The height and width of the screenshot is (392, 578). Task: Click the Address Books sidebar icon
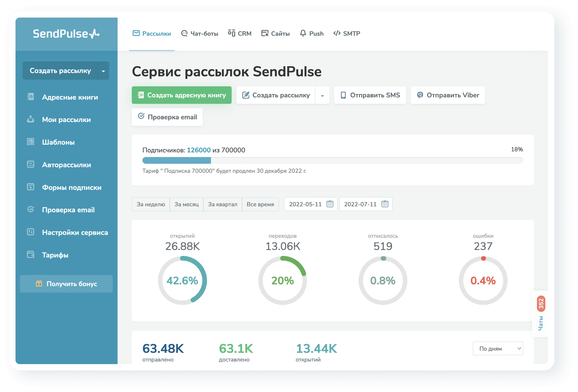[30, 97]
